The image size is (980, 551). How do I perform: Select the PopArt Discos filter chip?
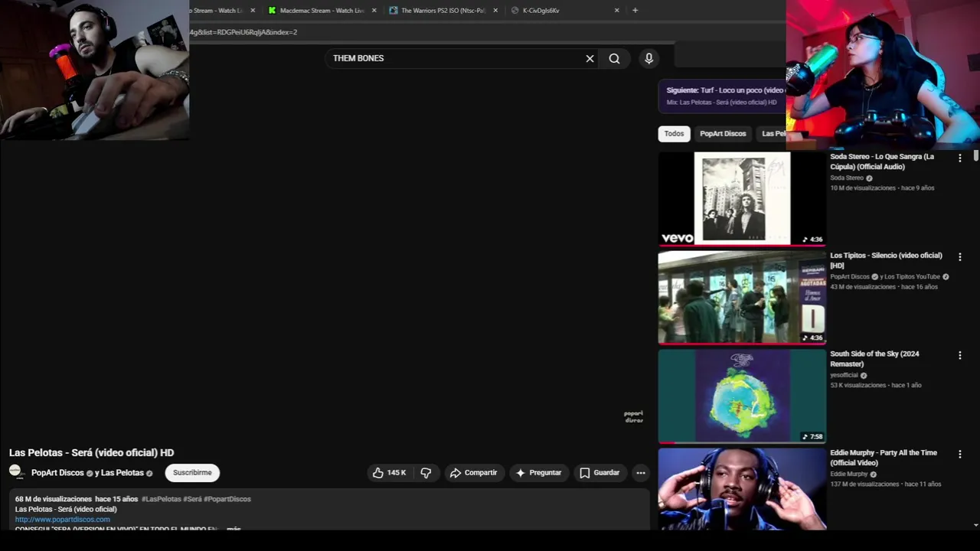(723, 133)
